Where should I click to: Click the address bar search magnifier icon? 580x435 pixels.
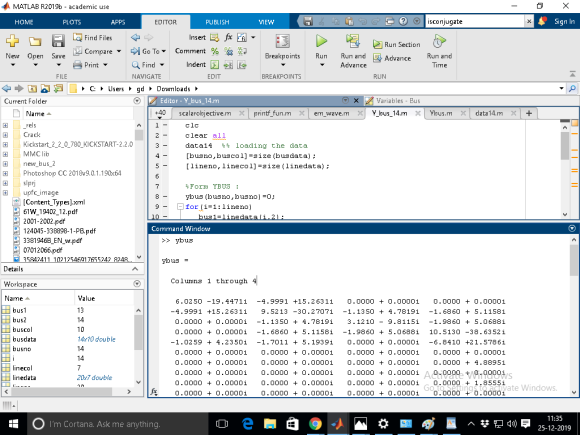coord(573,89)
